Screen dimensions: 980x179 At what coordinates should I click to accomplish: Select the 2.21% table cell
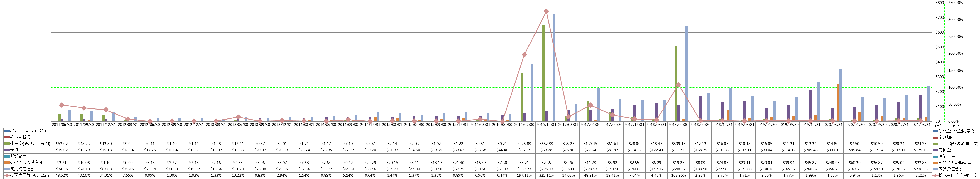coord(921,175)
